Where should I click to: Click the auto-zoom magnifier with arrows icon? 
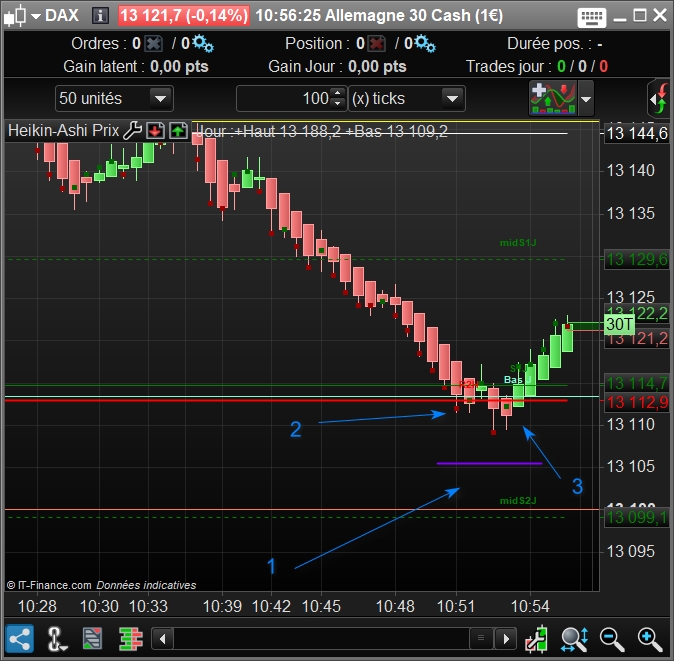point(575,639)
